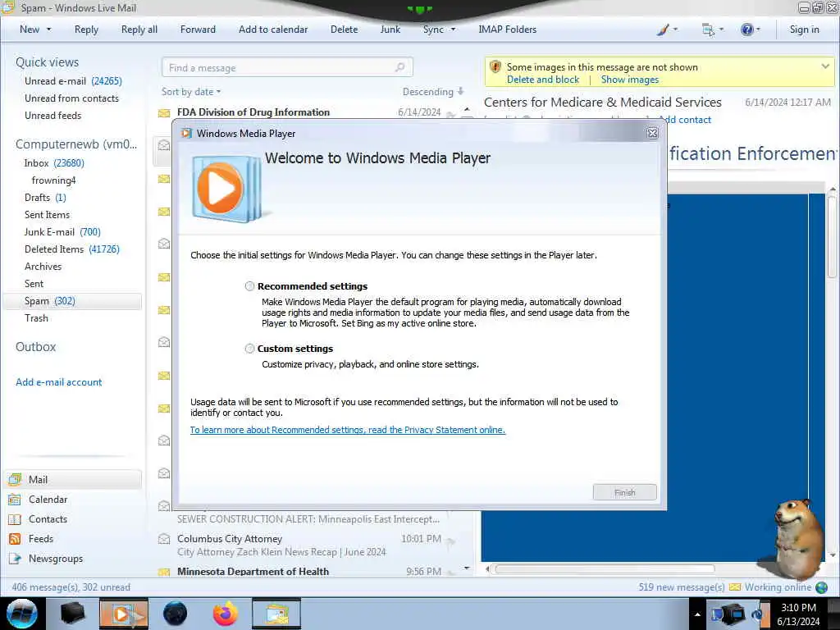Select the Recommended settings radio button
The height and width of the screenshot is (630, 840).
(249, 286)
